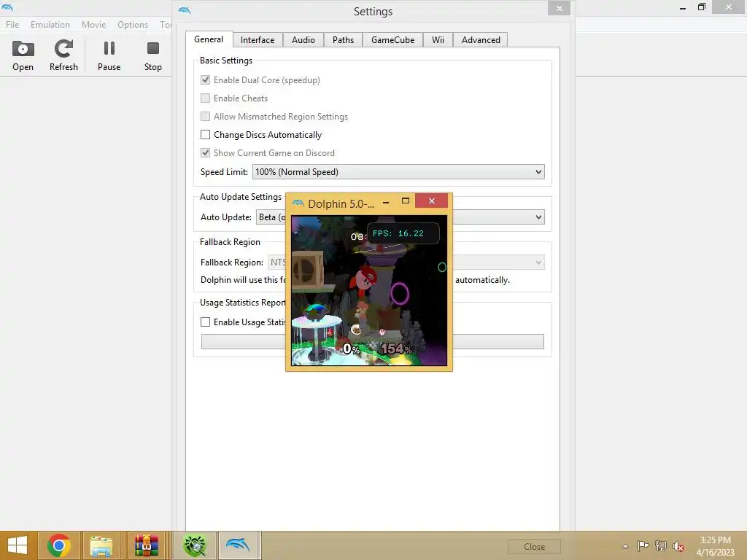This screenshot has height=560, width=747.
Task: Click the game render viewport
Action: (x=369, y=290)
